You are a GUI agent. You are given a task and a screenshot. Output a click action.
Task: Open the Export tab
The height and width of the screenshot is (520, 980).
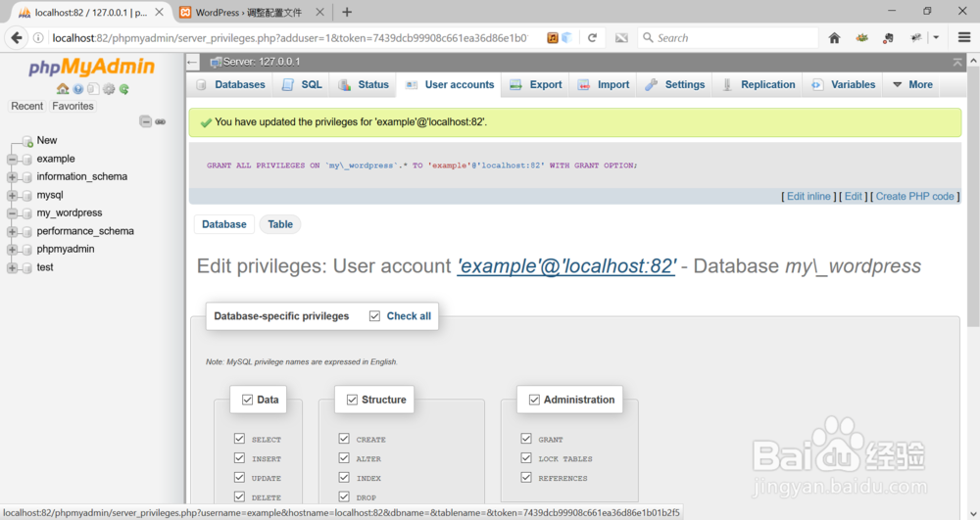click(x=536, y=85)
